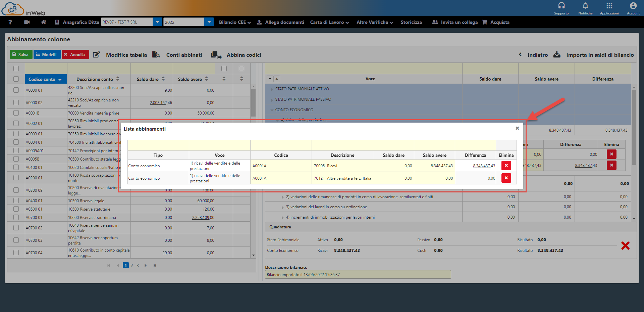Check the row A0700 01 checkbox
The height and width of the screenshot is (312, 644).
point(16,217)
